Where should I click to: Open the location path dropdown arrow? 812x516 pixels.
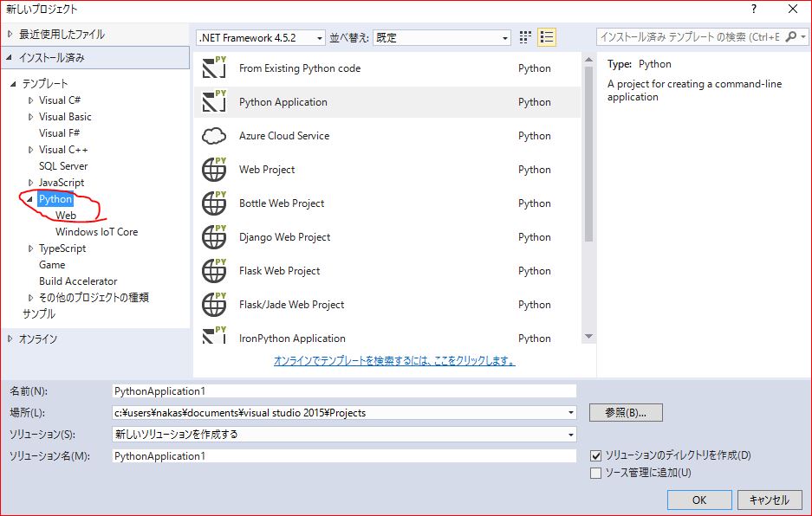point(571,412)
